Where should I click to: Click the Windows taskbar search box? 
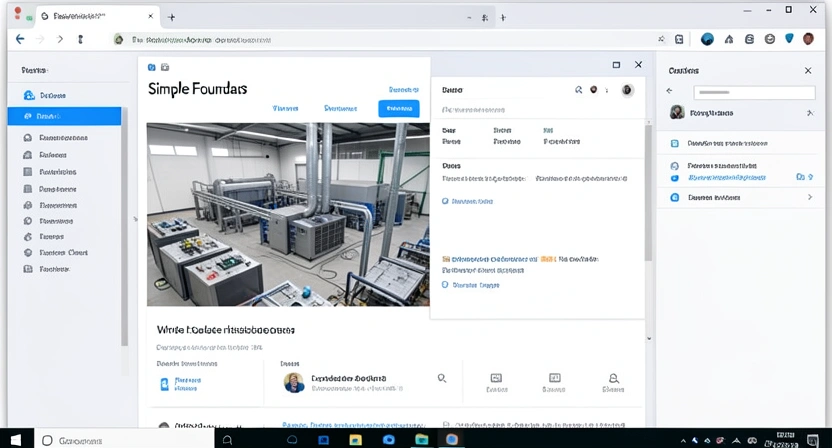(x=125, y=440)
